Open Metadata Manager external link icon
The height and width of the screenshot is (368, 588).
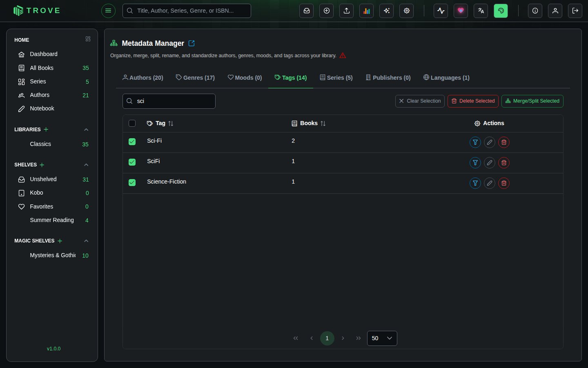pos(192,43)
